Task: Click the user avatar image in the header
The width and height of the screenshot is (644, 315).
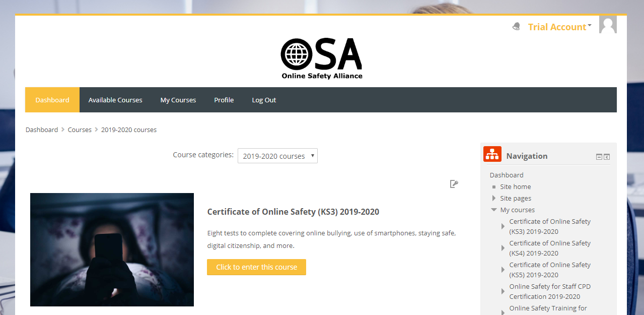Action: click(x=608, y=24)
